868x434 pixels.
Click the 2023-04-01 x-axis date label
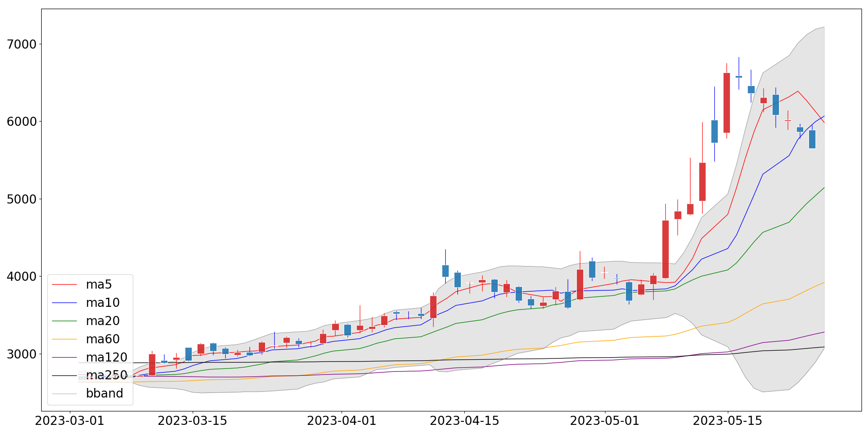click(342, 421)
